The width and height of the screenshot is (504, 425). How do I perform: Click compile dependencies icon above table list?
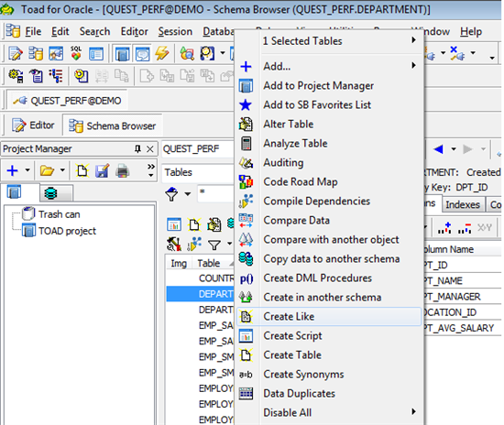(194, 245)
